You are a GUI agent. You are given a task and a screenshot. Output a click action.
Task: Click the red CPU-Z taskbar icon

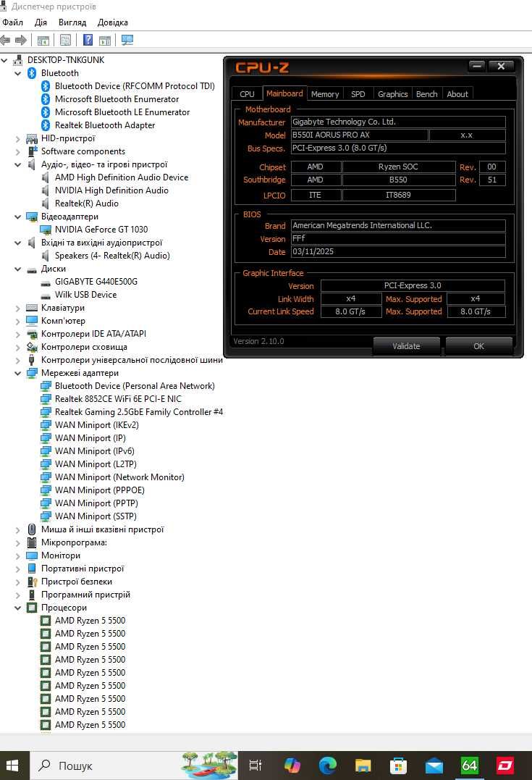click(505, 766)
